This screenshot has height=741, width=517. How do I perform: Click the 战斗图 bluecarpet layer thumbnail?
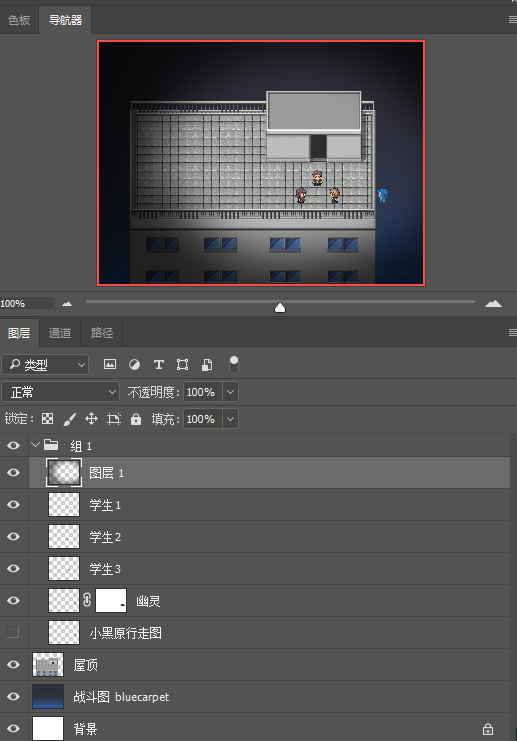click(48, 696)
